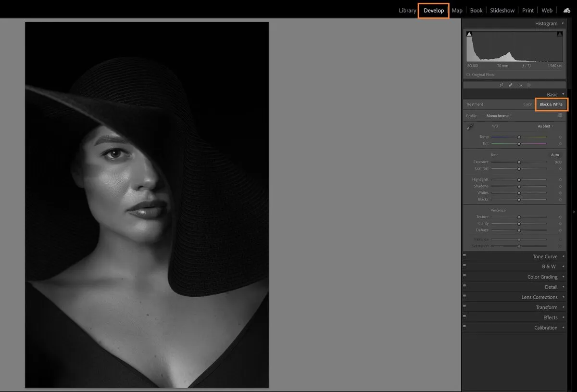Open the profile browser grid icon
Screen dimensions: 577x392
(x=560, y=115)
